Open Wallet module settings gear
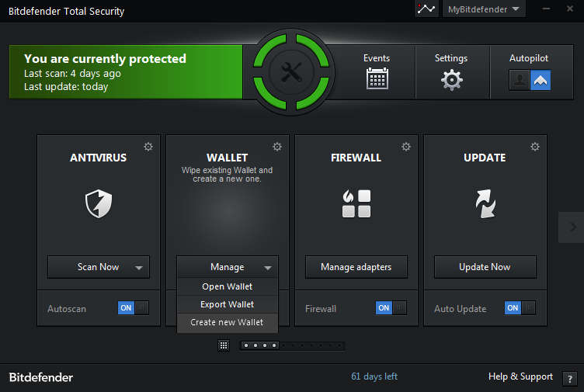This screenshot has height=392, width=584. point(277,147)
